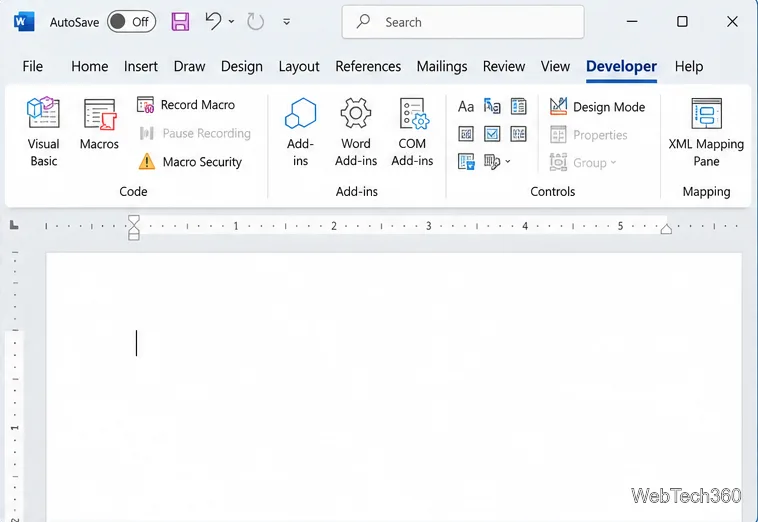This screenshot has width=758, height=522.
Task: Click in the Search box
Action: click(463, 22)
